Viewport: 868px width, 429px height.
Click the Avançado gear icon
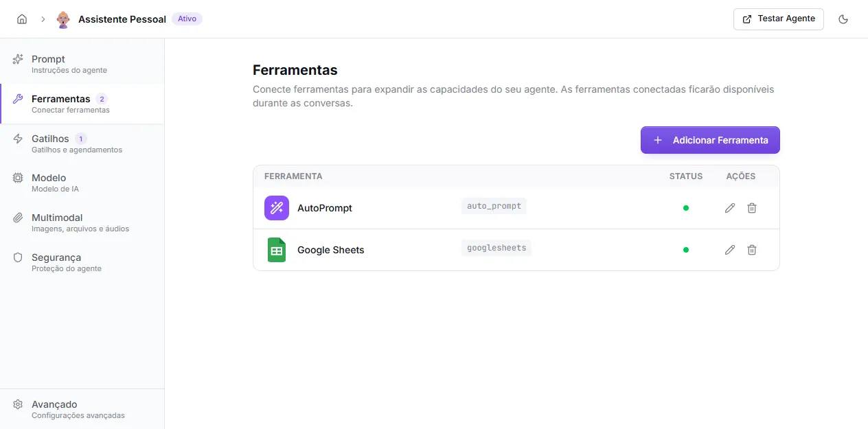[x=18, y=404]
